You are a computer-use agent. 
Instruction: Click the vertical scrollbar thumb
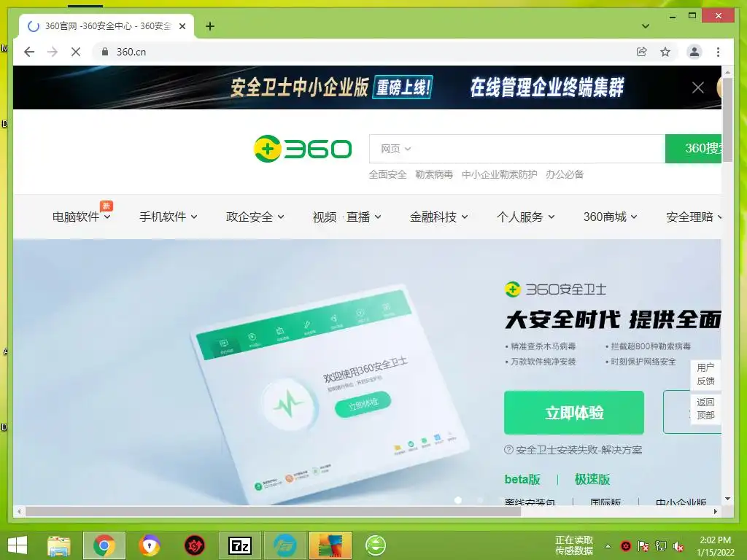point(727,119)
